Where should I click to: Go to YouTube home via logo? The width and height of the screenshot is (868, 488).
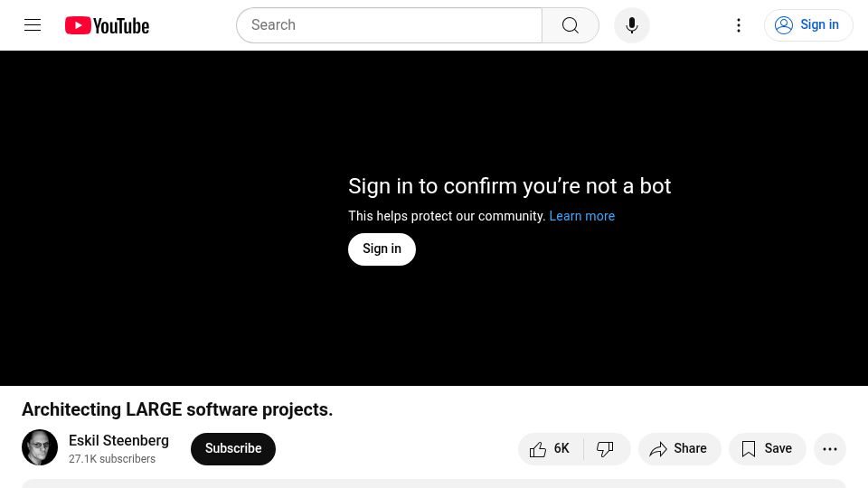click(x=107, y=25)
